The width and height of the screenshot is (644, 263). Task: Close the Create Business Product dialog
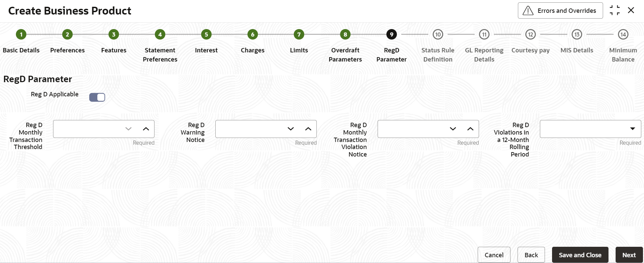(x=631, y=10)
